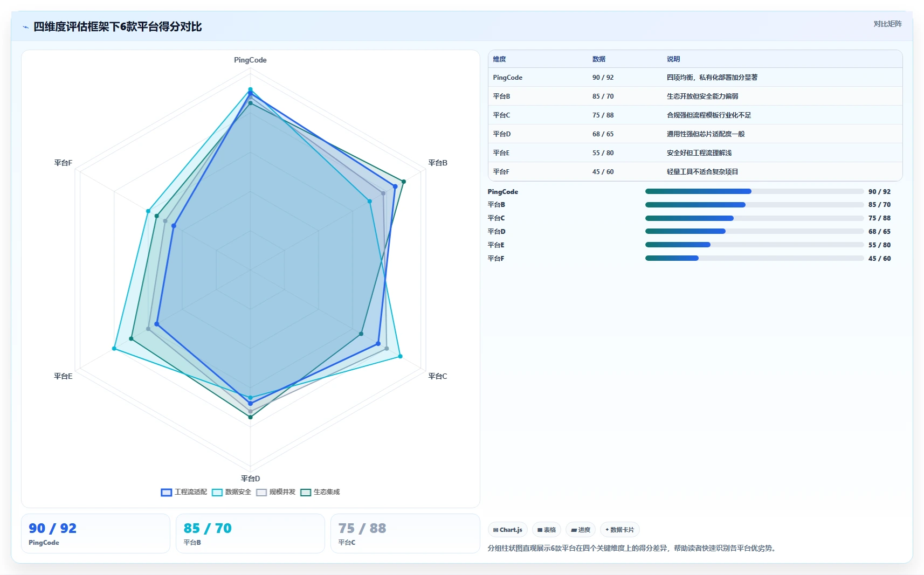Click the note 合规强但流程模板行业化不足
This screenshot has height=575, width=924.
(x=709, y=115)
